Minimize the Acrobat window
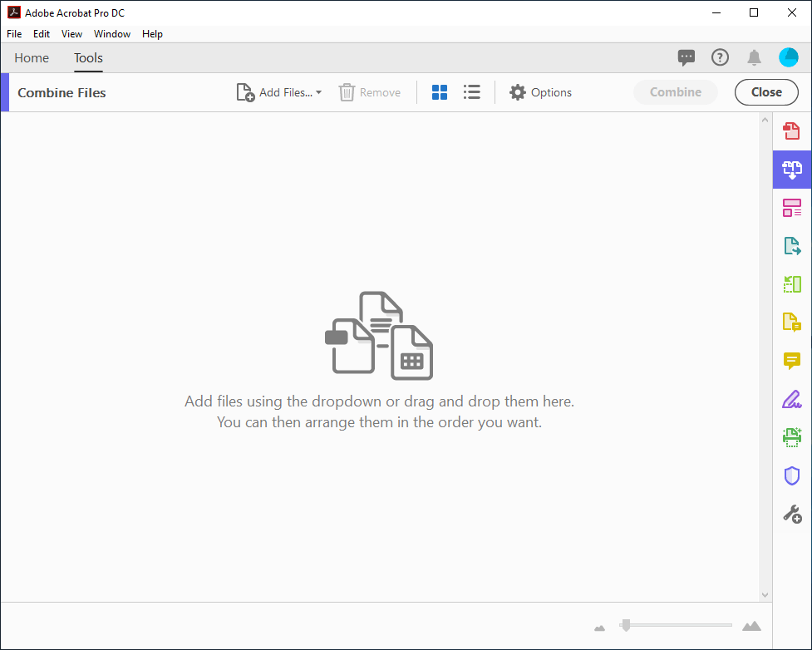The height and width of the screenshot is (650, 812). [x=716, y=12]
